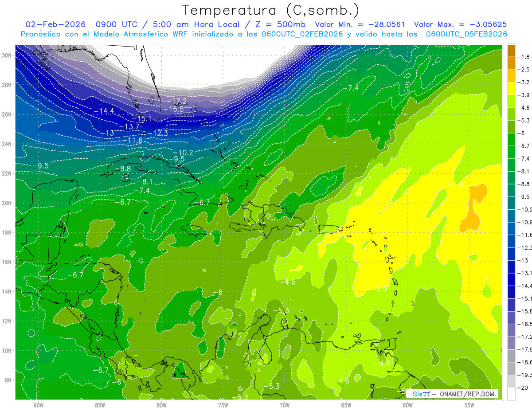Click the "5:00 am Hora Local" text

click(196, 24)
